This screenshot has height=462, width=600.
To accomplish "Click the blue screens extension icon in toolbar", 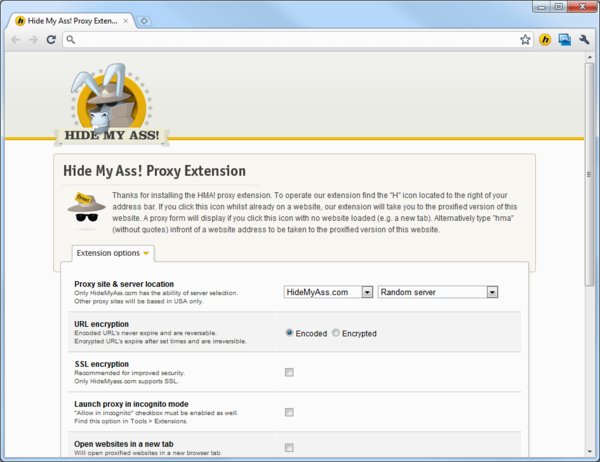I will (x=564, y=39).
